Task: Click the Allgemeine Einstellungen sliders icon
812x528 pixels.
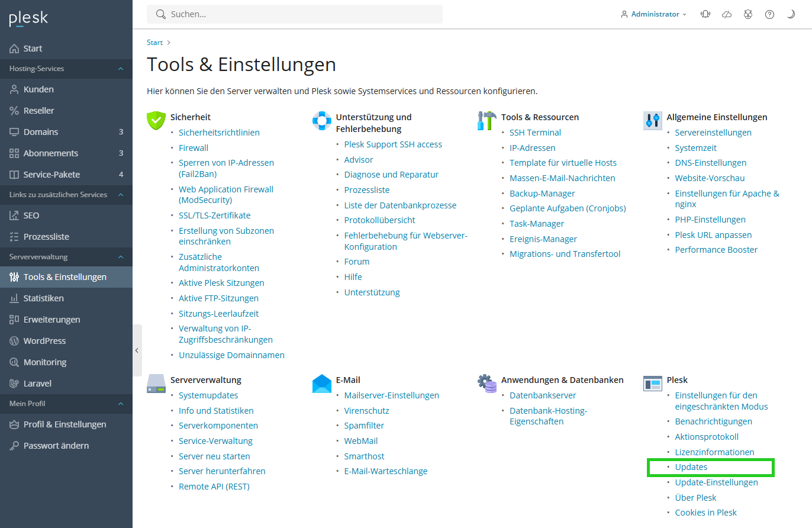Action: [653, 120]
